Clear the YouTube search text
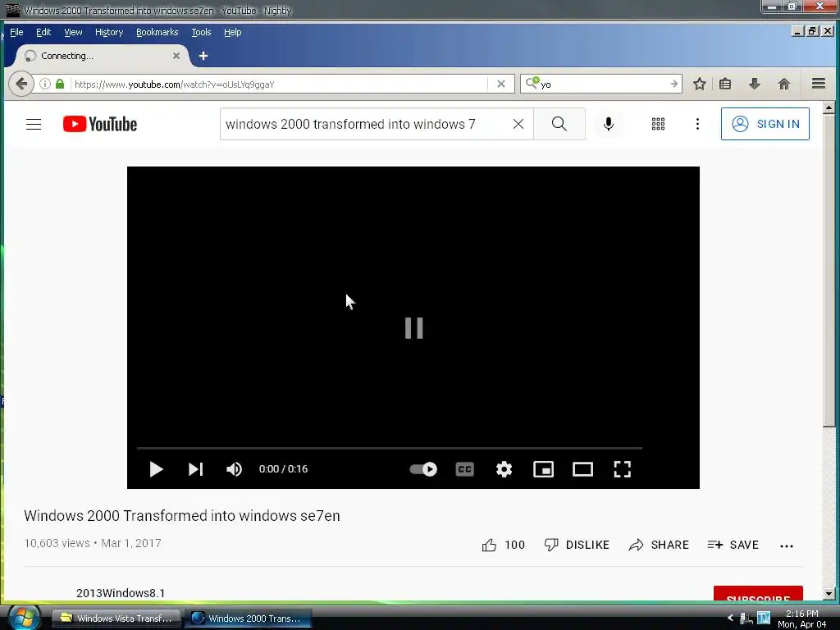Viewport: 840px width, 630px height. coord(518,125)
